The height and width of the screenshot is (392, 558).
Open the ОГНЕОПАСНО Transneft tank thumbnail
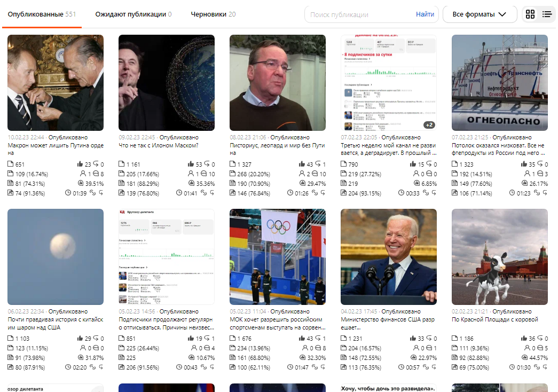click(500, 83)
